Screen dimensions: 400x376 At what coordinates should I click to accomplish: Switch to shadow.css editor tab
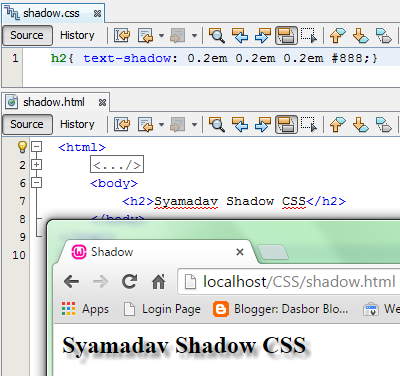(x=53, y=13)
